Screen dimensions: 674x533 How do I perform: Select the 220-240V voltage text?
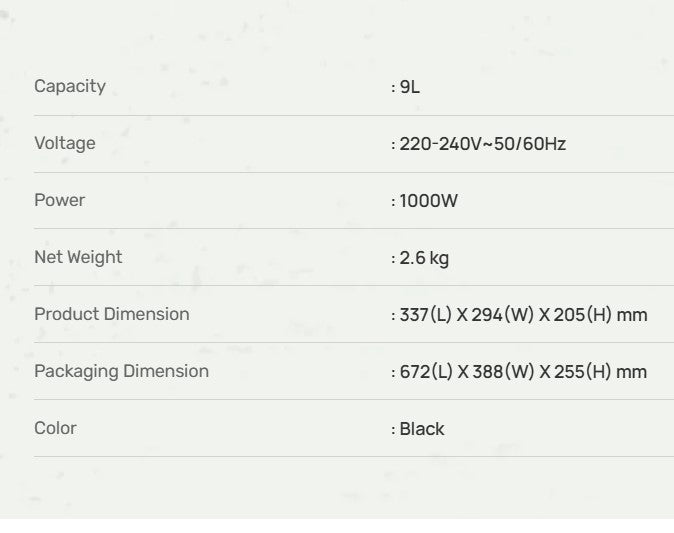coord(436,144)
